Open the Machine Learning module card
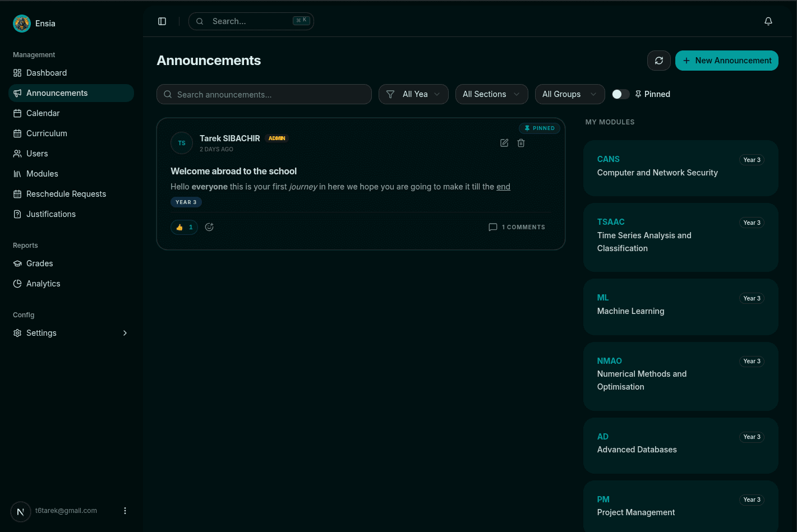Image resolution: width=797 pixels, height=532 pixels. coord(680,307)
